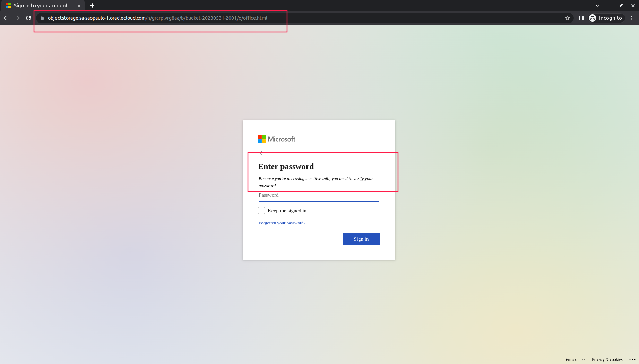Click the Incognito profile icon
639x364 pixels.
tap(592, 18)
